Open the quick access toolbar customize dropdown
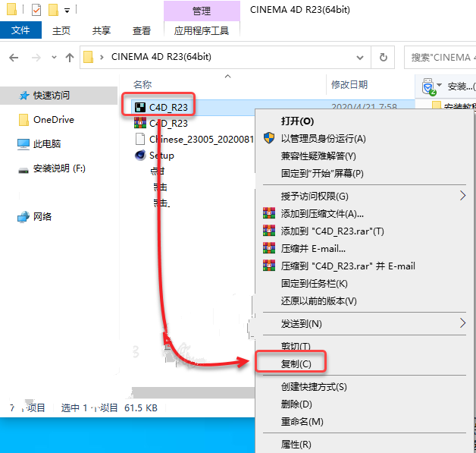 coord(67,11)
